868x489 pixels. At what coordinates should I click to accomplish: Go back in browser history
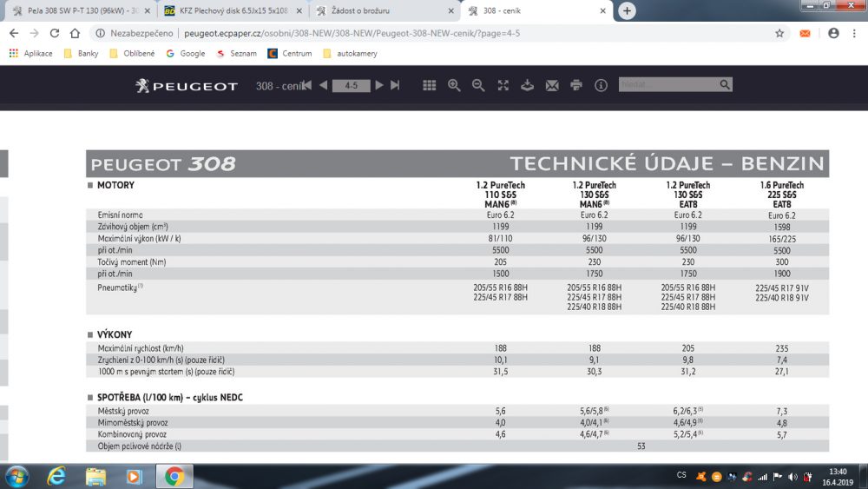tap(14, 33)
